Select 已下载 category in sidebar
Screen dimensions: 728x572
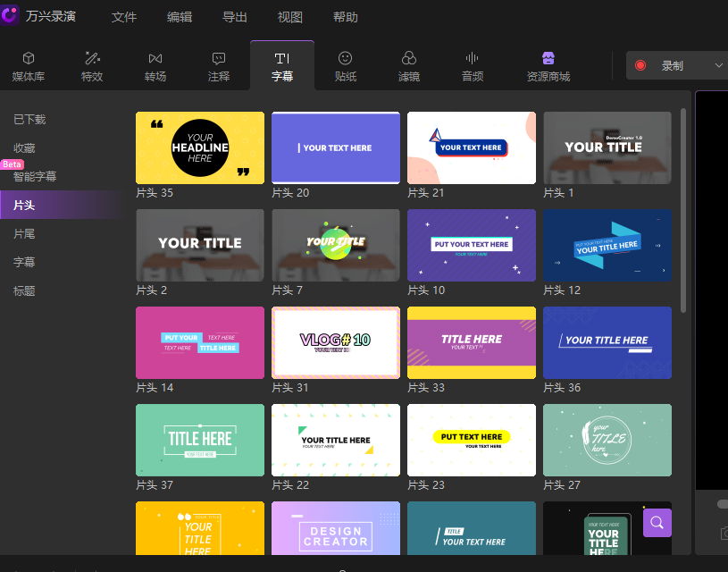(29, 119)
